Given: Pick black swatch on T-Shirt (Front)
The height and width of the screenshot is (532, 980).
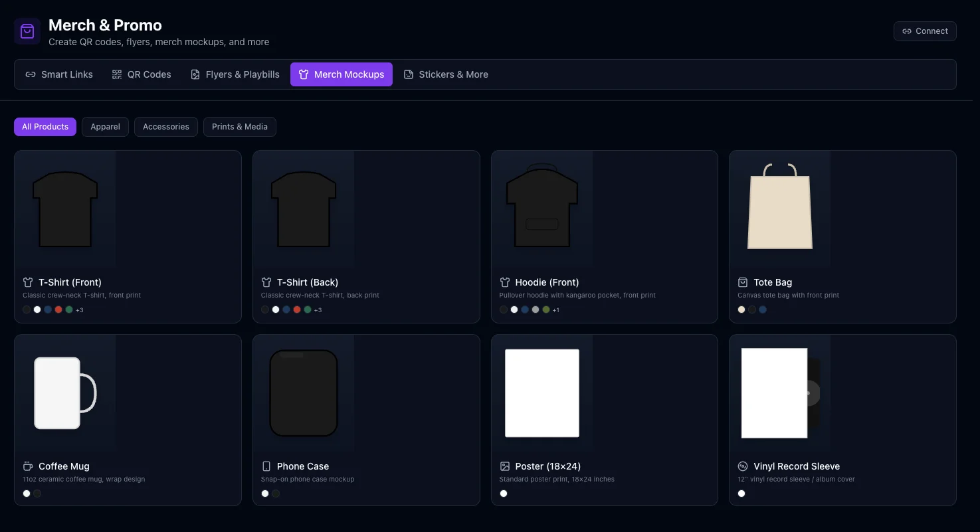Looking at the screenshot, I should 27,310.
